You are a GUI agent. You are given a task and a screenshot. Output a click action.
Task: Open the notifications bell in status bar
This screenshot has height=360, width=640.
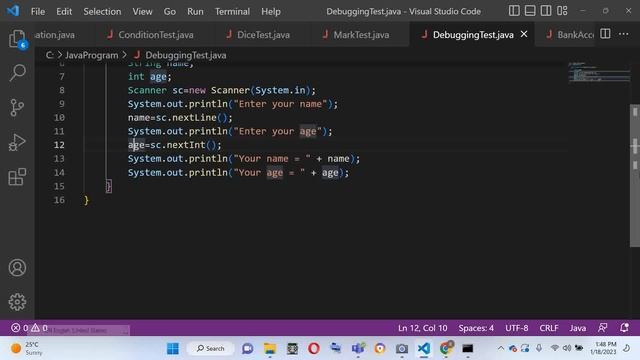pos(624,328)
